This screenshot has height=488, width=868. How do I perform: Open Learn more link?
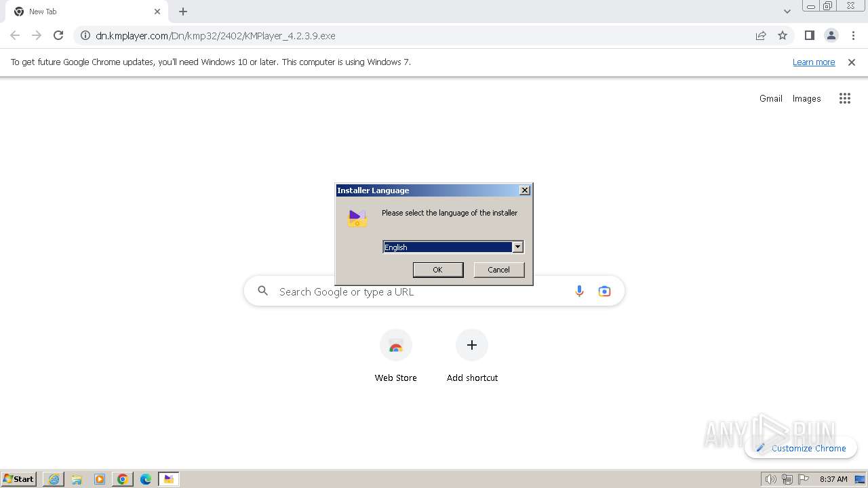[814, 62]
